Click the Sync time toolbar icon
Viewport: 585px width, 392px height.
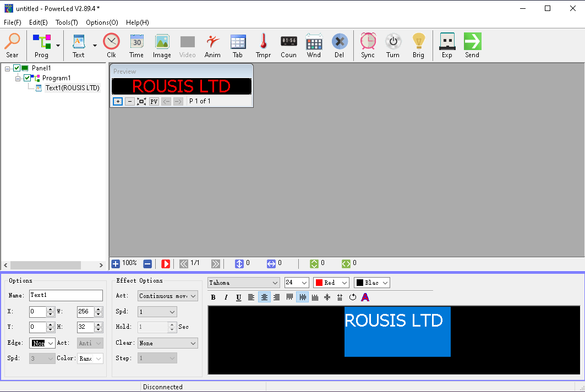click(368, 46)
